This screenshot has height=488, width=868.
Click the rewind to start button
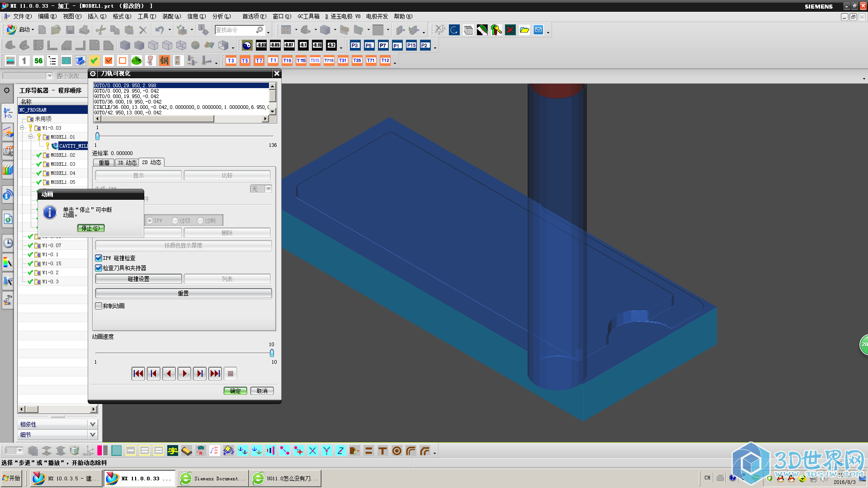coord(138,374)
